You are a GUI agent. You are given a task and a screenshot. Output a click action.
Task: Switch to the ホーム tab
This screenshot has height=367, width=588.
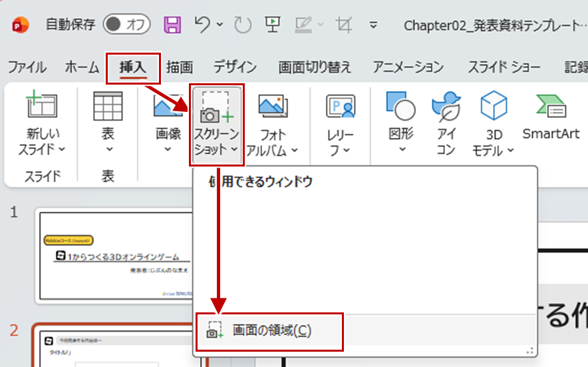pos(82,67)
